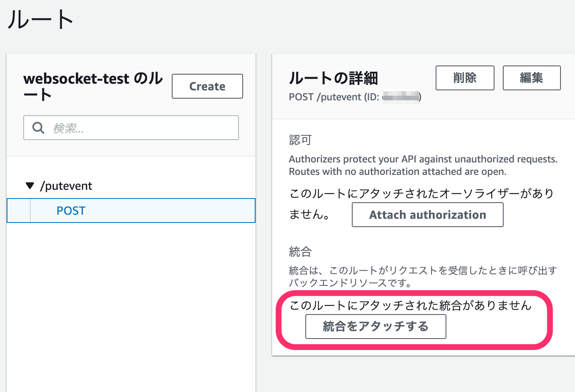This screenshot has height=392, width=575.
Task: Select the POST method under /putevent
Action: pos(71,211)
